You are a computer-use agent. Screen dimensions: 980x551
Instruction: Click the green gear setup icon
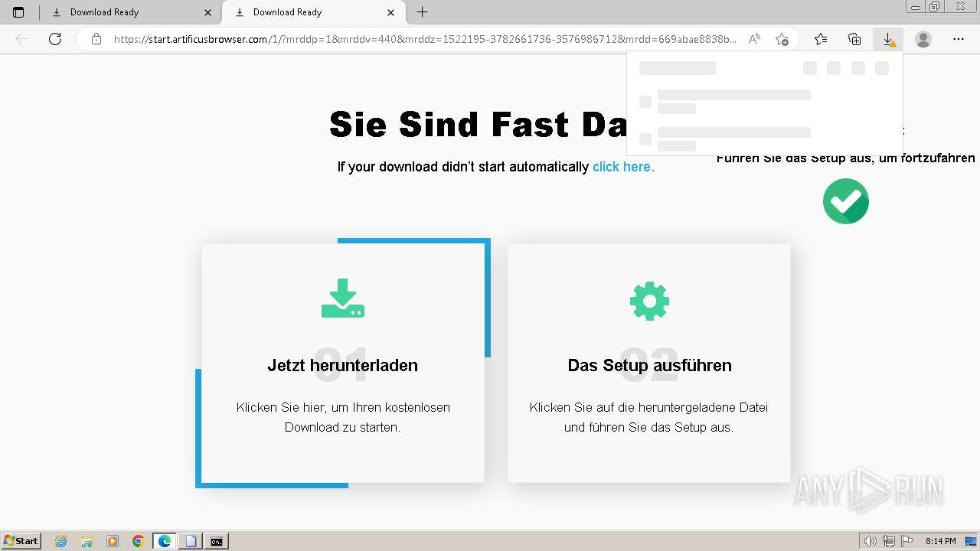click(x=649, y=301)
